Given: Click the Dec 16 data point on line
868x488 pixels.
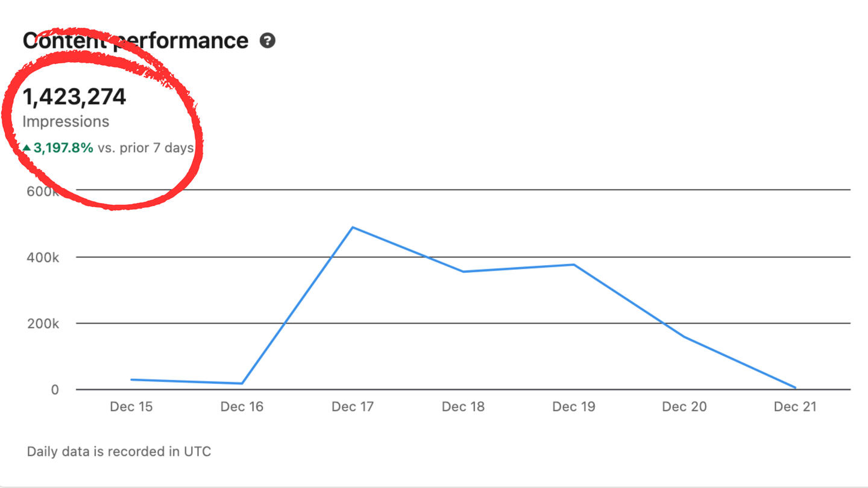Looking at the screenshot, I should pos(242,383).
